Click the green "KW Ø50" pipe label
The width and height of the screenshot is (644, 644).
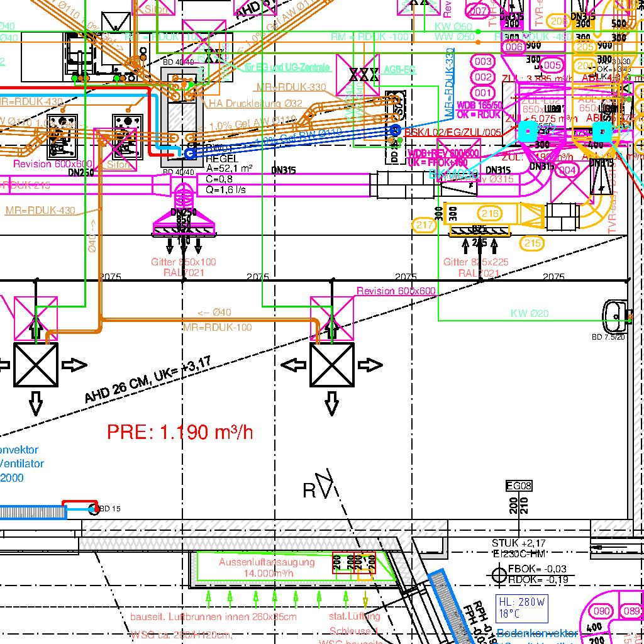(x=453, y=26)
